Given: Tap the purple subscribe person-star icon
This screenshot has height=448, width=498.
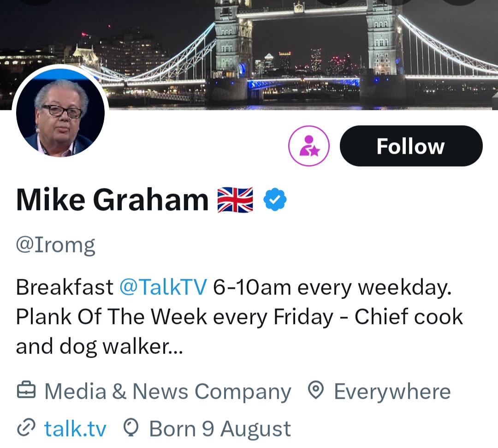Looking at the screenshot, I should coord(308,146).
